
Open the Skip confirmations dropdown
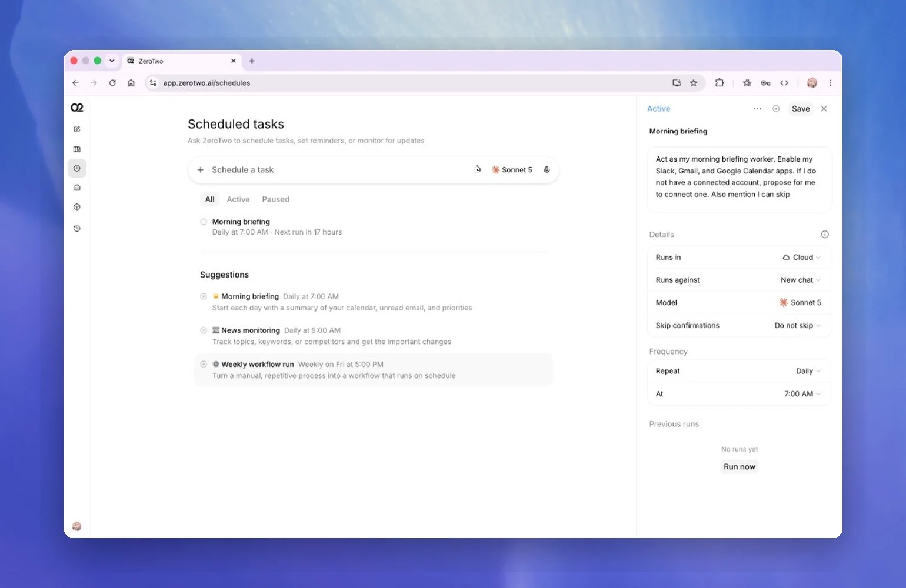point(797,326)
